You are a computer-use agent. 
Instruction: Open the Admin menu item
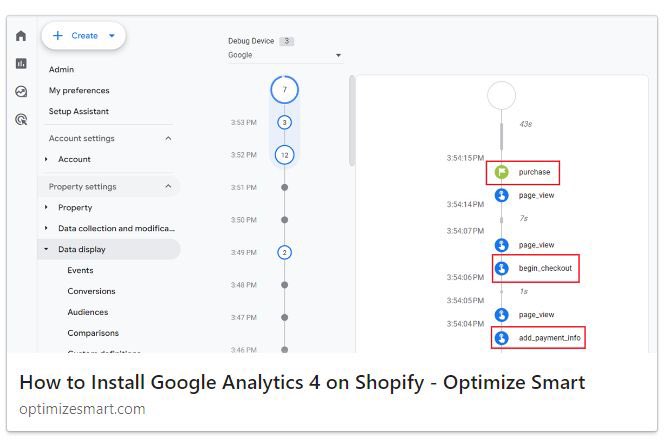[x=61, y=69]
